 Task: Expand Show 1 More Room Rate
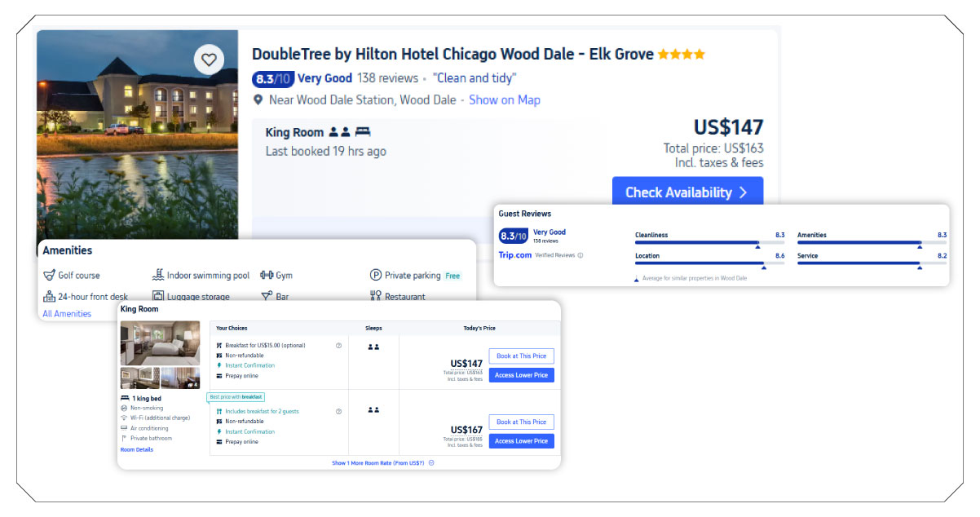click(x=377, y=462)
